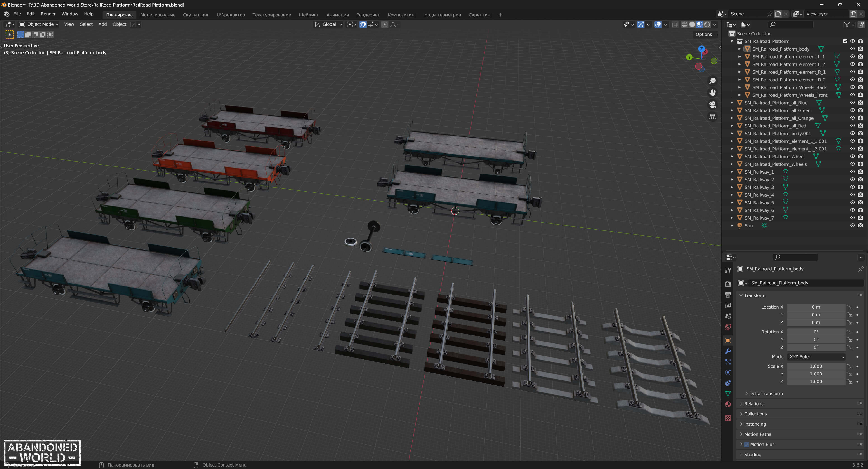
Task: Click the Options button in viewport
Action: 706,34
